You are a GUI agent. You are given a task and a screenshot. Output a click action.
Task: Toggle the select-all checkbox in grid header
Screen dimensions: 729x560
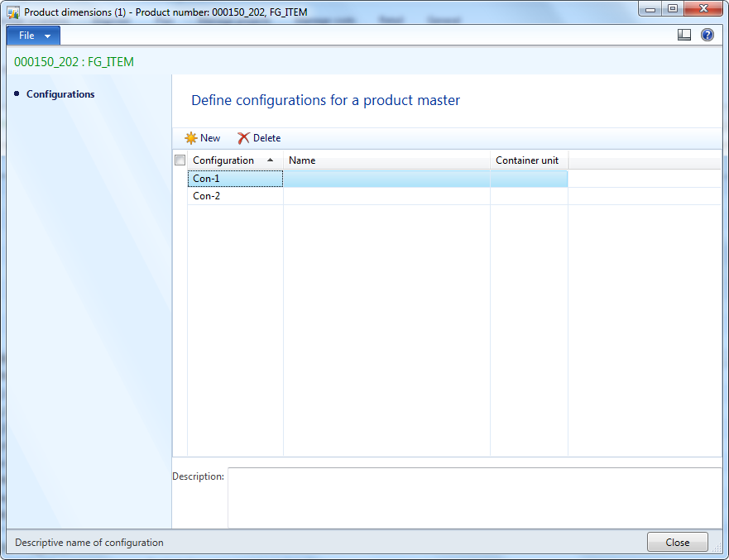(180, 159)
